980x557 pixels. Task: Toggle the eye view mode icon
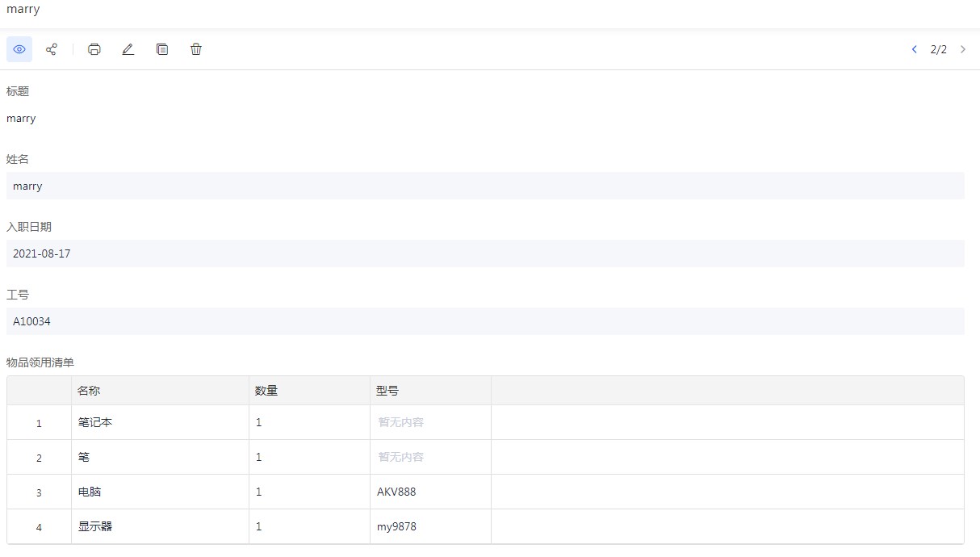[x=19, y=49]
